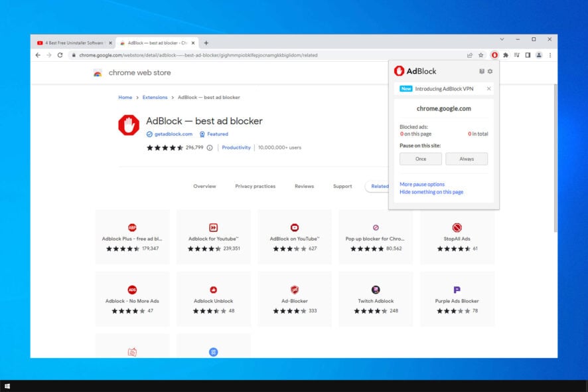The height and width of the screenshot is (392, 588).
Task: Go back using the back arrow
Action: (x=38, y=55)
